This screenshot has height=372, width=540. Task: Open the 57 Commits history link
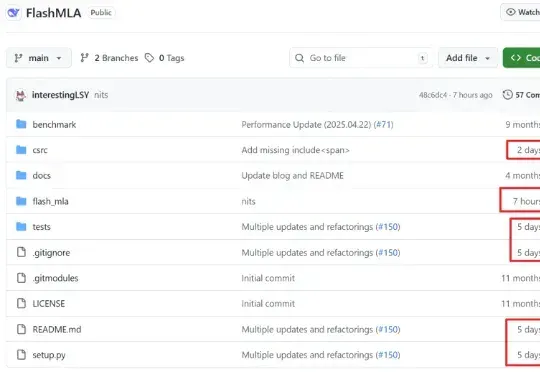point(528,95)
